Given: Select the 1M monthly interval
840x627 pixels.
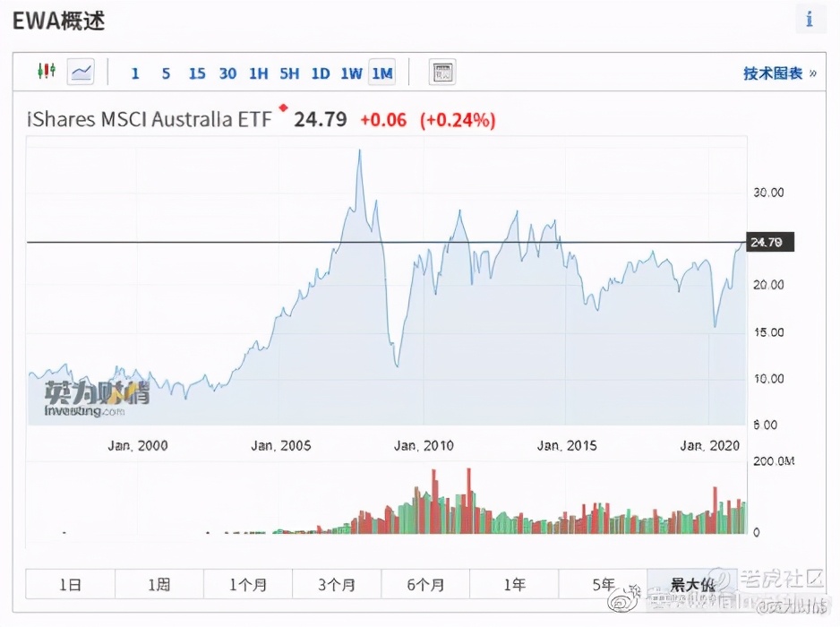Looking at the screenshot, I should pyautogui.click(x=381, y=73).
